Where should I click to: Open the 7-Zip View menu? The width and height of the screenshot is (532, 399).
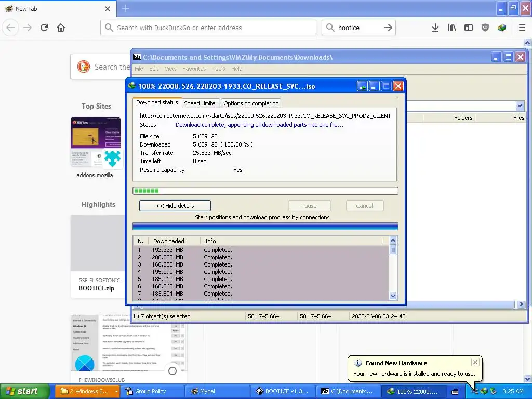coord(170,69)
